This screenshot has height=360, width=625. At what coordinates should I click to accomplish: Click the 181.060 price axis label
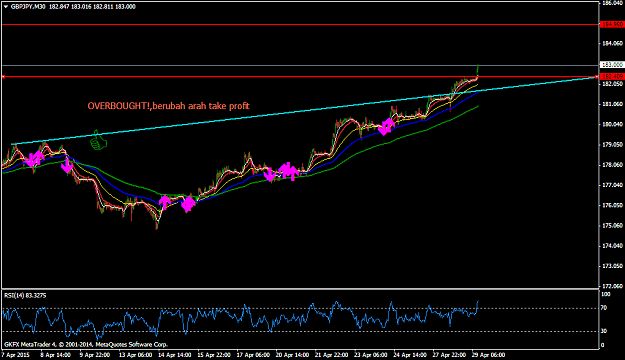pyautogui.click(x=613, y=104)
